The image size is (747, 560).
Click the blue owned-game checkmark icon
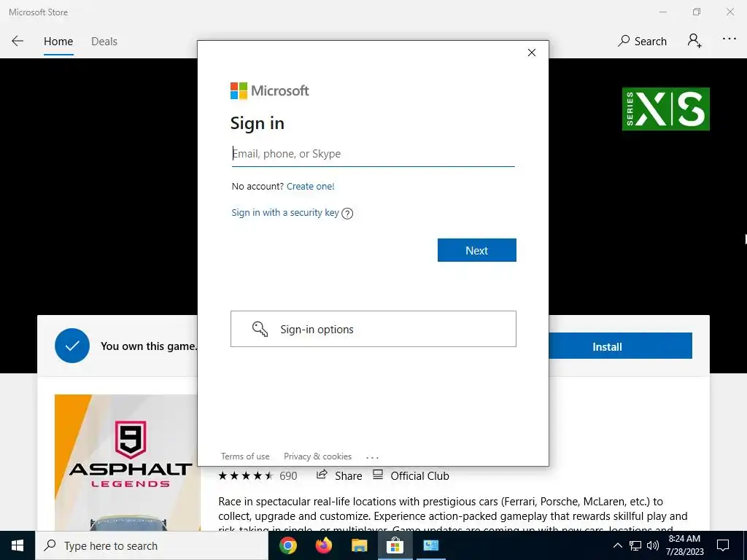pyautogui.click(x=72, y=346)
